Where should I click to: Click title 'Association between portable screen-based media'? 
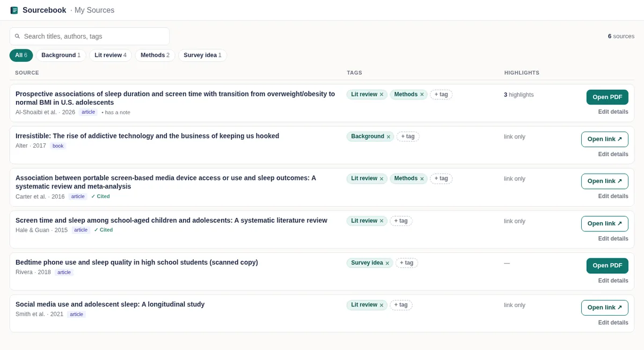(166, 182)
